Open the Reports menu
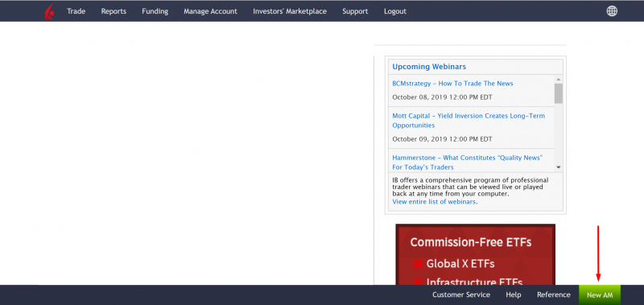Image resolution: width=644 pixels, height=305 pixels. (114, 11)
